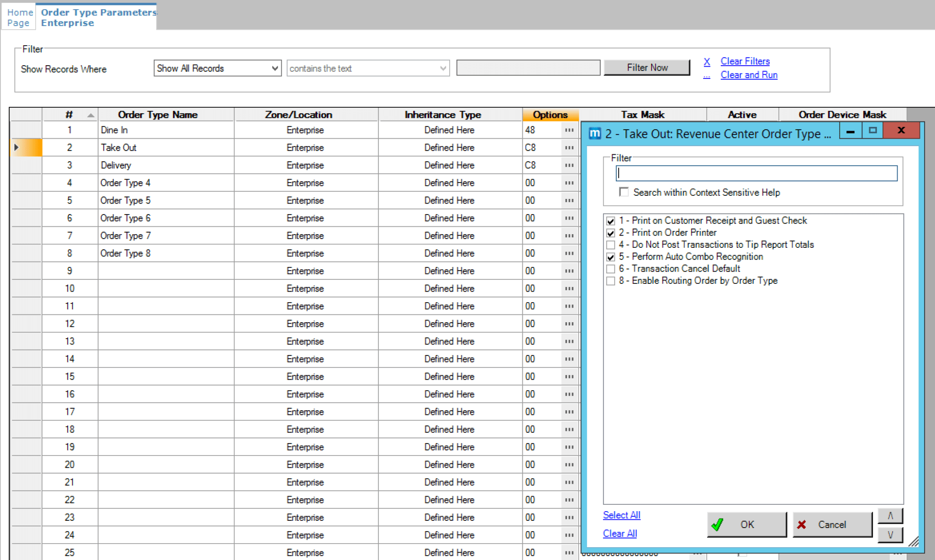
Task: Focus the dialog's Filter text field
Action: pyautogui.click(x=756, y=173)
